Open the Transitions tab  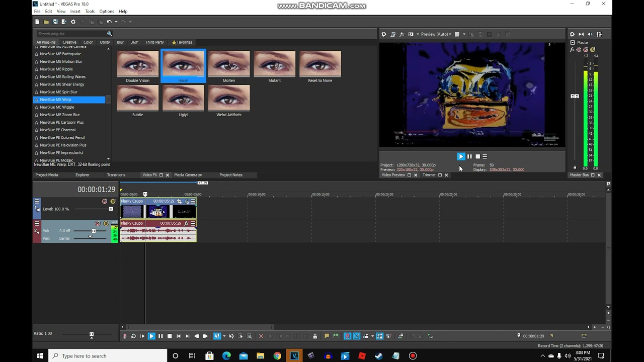[x=116, y=175]
